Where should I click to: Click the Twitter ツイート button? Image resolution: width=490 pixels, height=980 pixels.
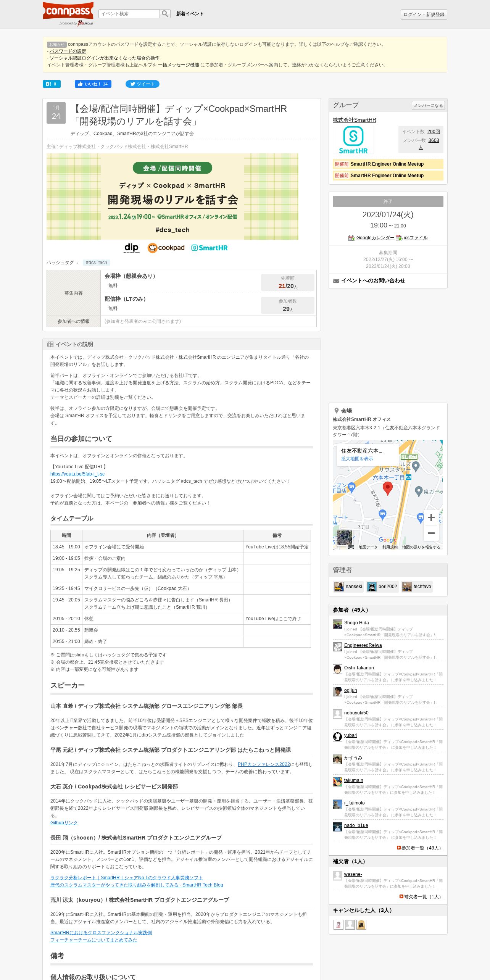point(142,84)
